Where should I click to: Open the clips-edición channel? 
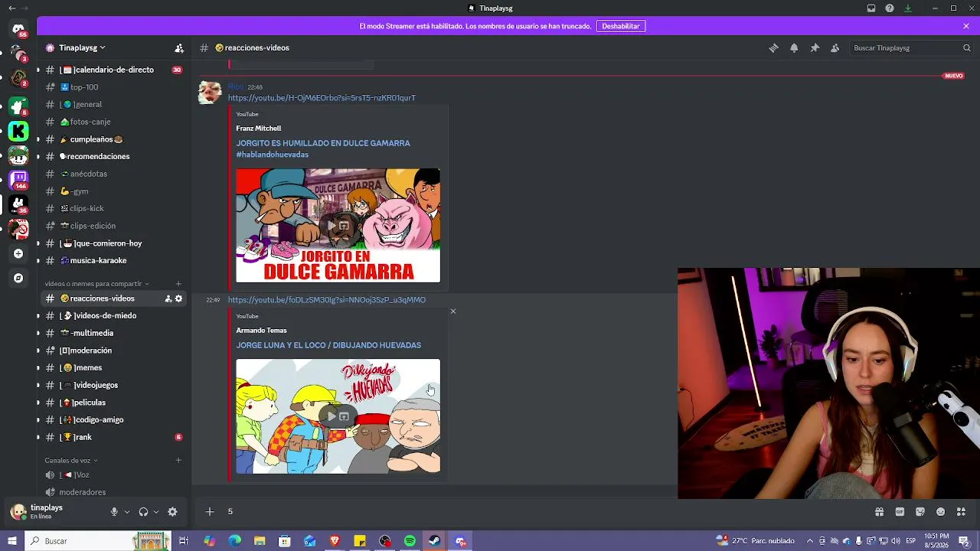(x=113, y=226)
